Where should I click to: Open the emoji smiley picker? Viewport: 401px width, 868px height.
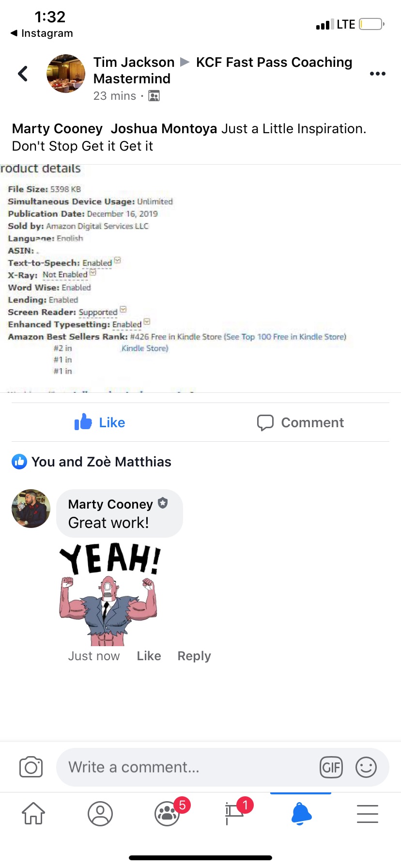click(x=366, y=767)
